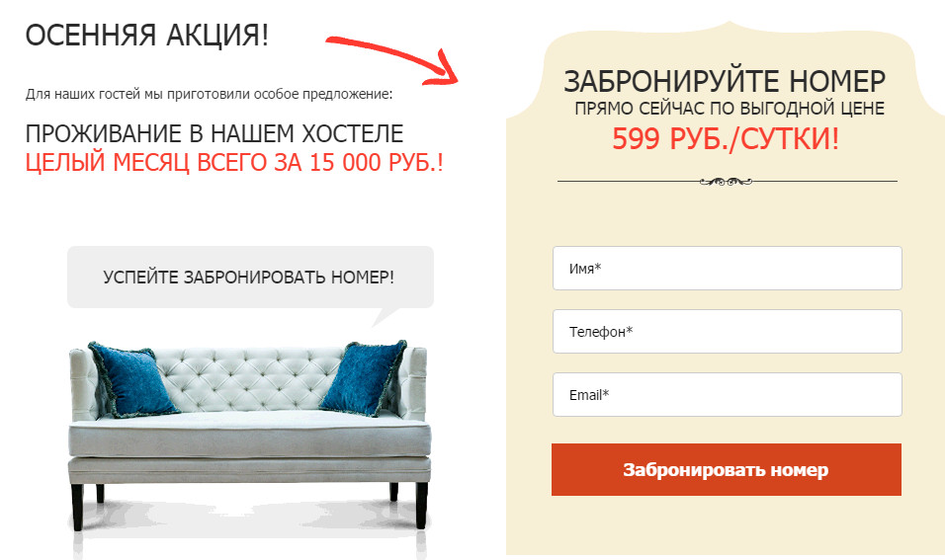The width and height of the screenshot is (945, 560).
Task: Click the ЗАБРОНИРУЙТЕ НОМЕР form heading
Action: pyautogui.click(x=725, y=81)
